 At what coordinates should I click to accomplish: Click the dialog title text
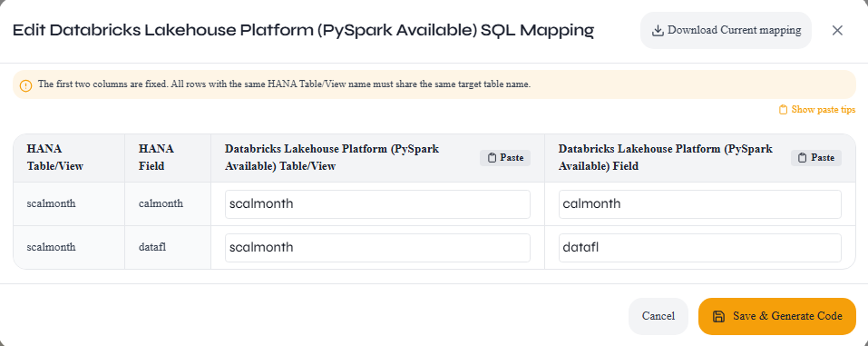point(303,31)
